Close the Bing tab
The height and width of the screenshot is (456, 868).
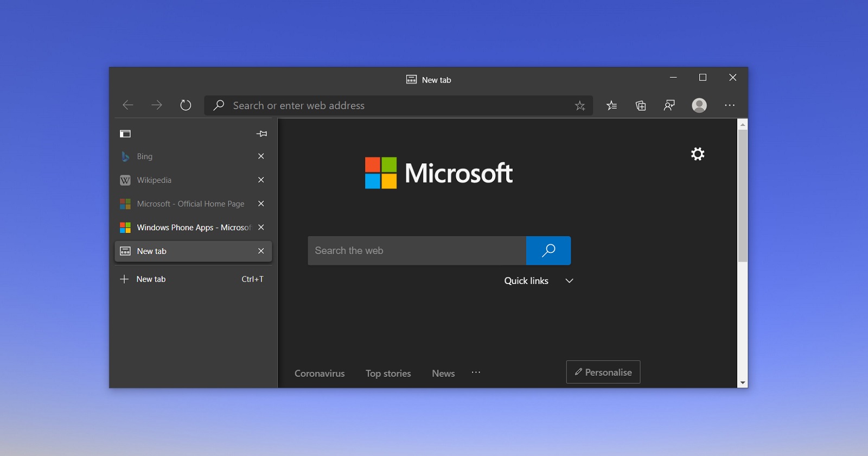[261, 156]
